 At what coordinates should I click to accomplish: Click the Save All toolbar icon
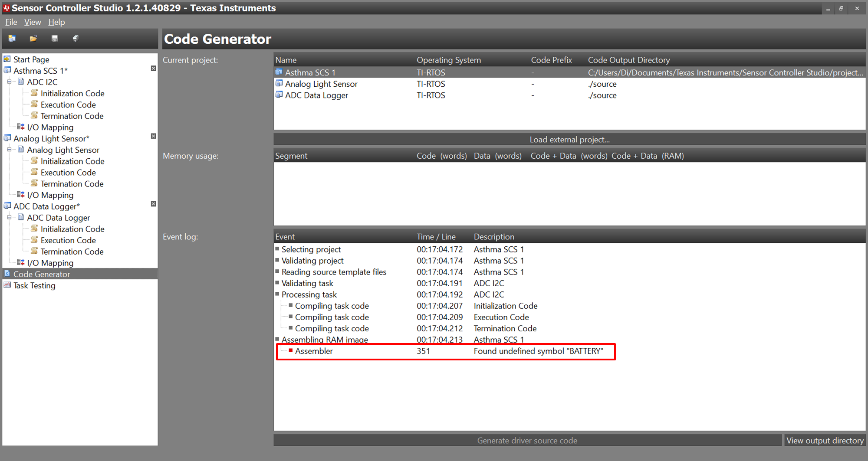coord(76,39)
